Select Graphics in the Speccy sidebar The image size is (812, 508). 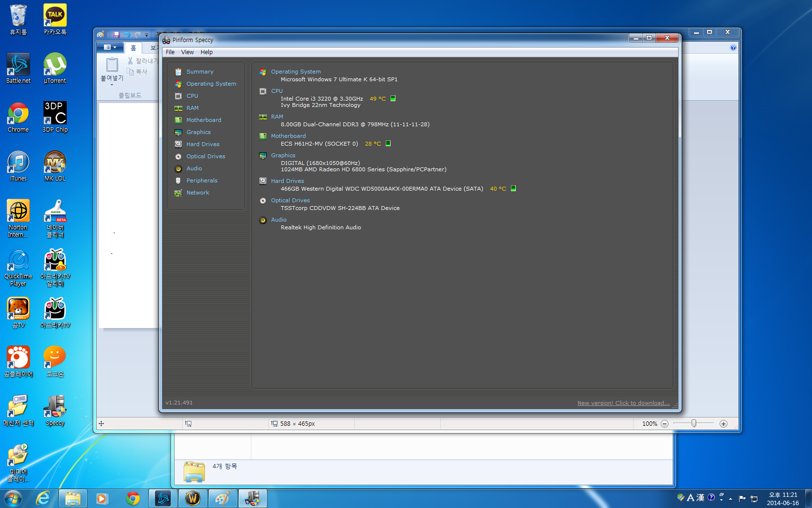199,132
